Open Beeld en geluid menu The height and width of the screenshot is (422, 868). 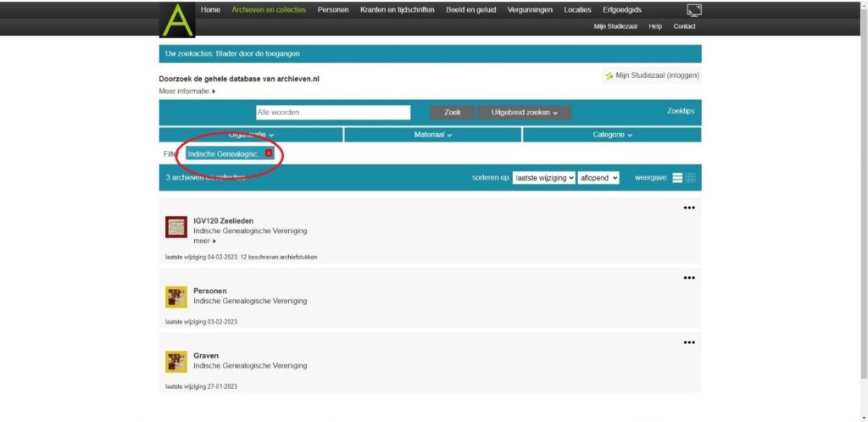click(x=471, y=10)
